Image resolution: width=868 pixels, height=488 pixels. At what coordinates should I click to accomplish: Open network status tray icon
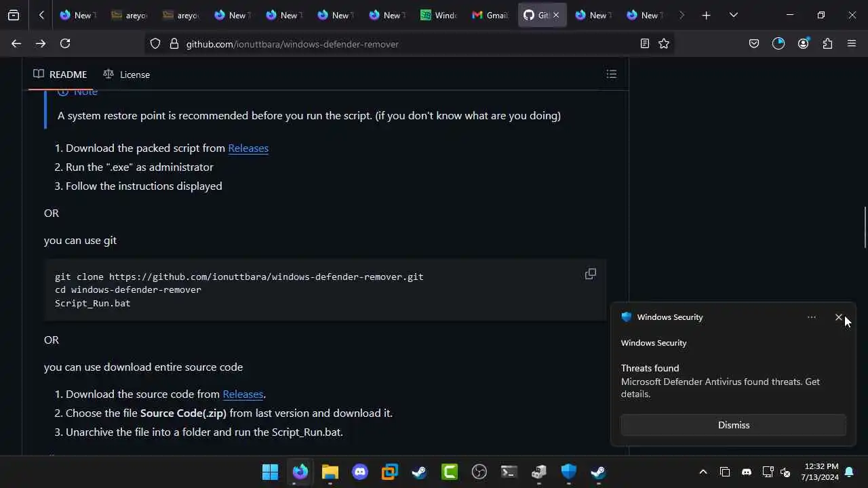point(768,472)
